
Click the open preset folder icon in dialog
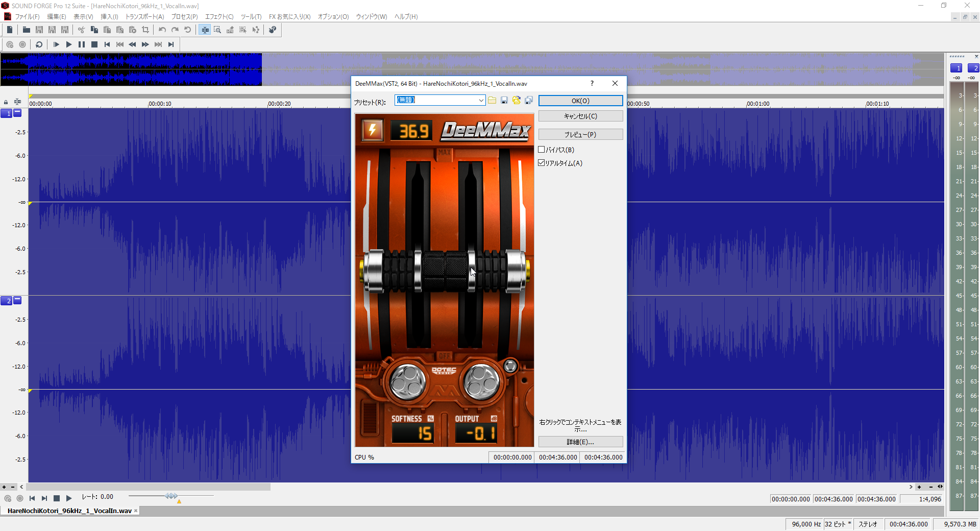click(x=492, y=101)
